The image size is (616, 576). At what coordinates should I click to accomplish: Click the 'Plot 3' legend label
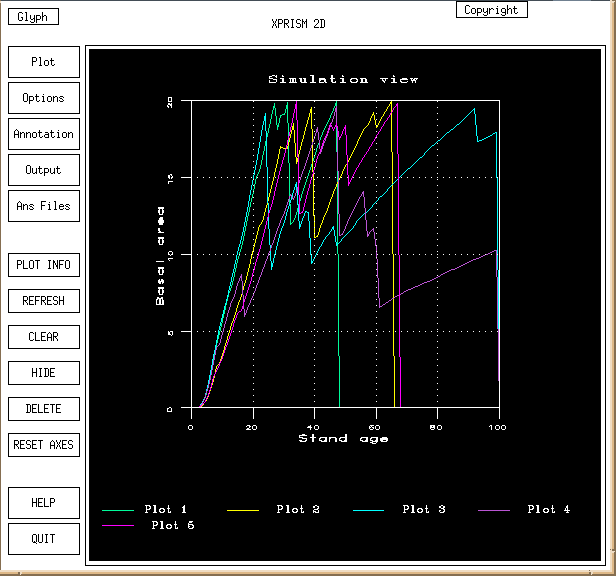pos(424,509)
